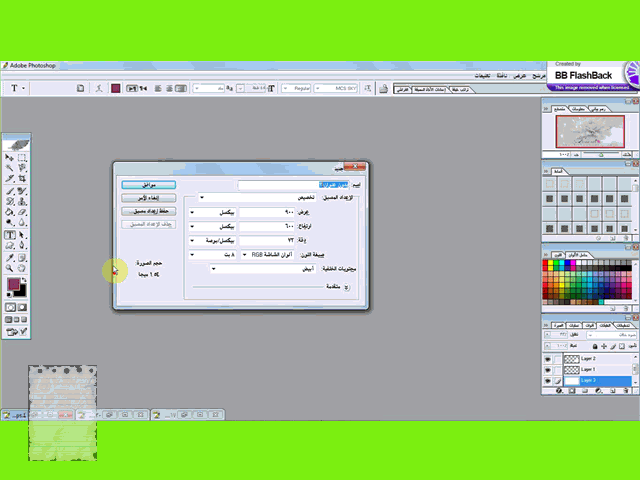
Task: Hide Layer 2 with its eye icon
Action: 548,358
